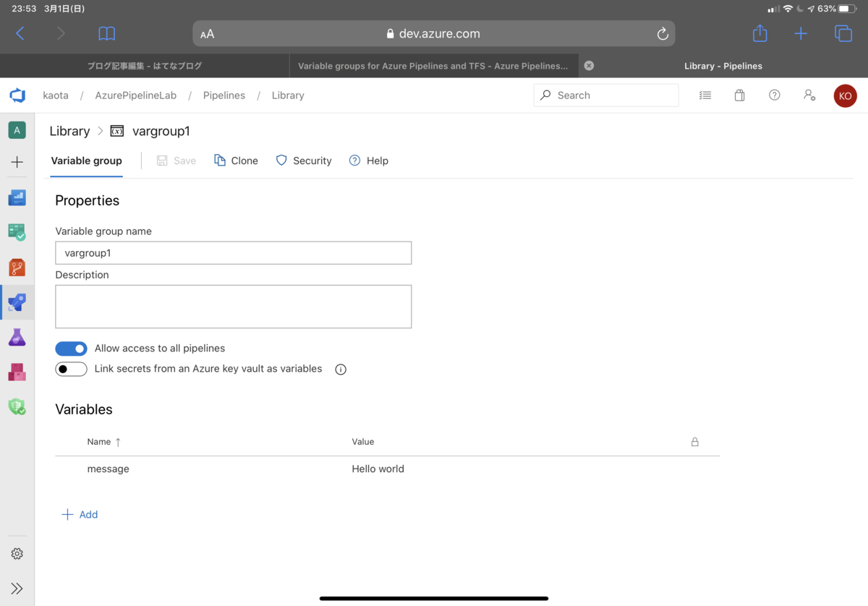Switch to the Variable groups documentation browser tab
The width and height of the screenshot is (868, 606).
(x=433, y=66)
